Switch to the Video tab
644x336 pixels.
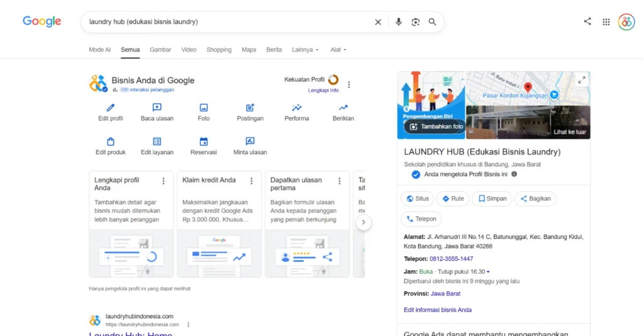point(189,50)
